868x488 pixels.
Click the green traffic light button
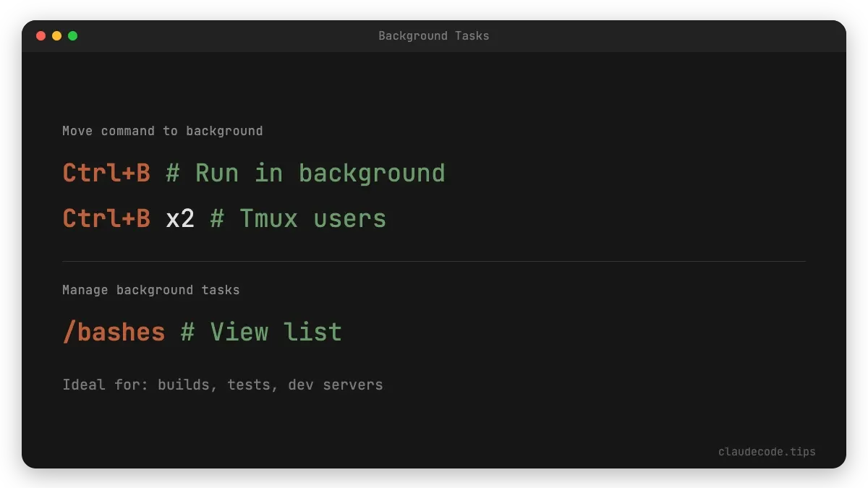[72, 35]
